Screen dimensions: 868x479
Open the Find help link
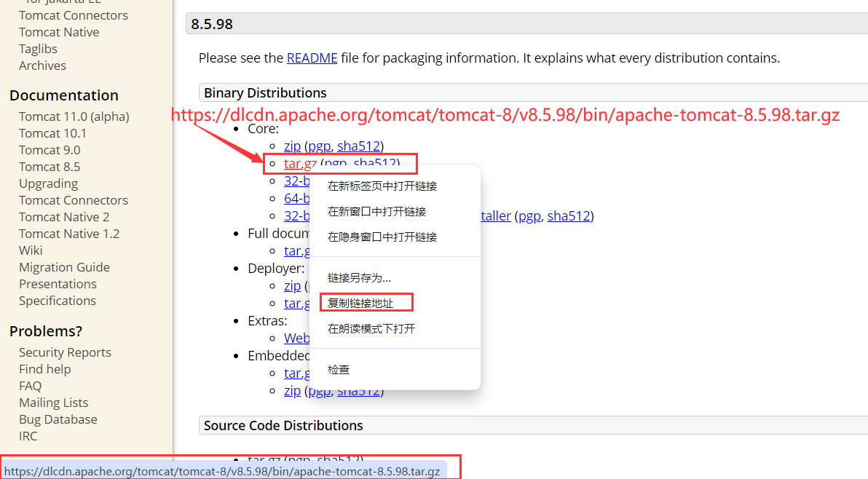45,369
